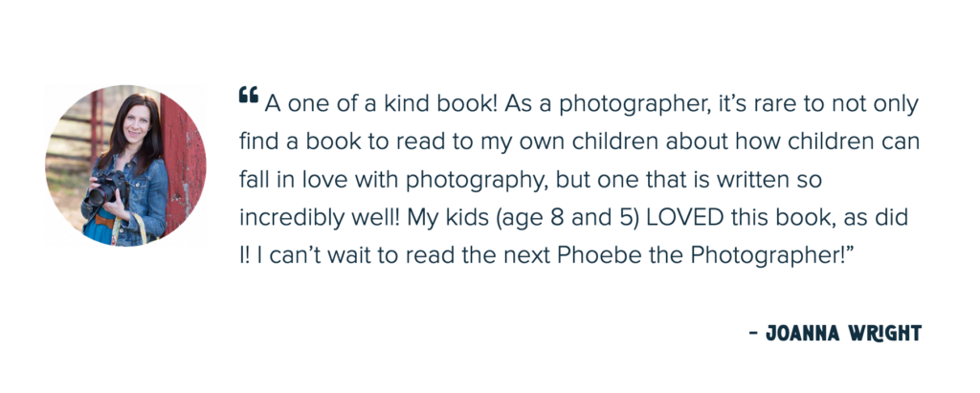The width and height of the screenshot is (980, 393).
Task: Click the dash before Joanna Wright's name
Action: pyautogui.click(x=754, y=335)
